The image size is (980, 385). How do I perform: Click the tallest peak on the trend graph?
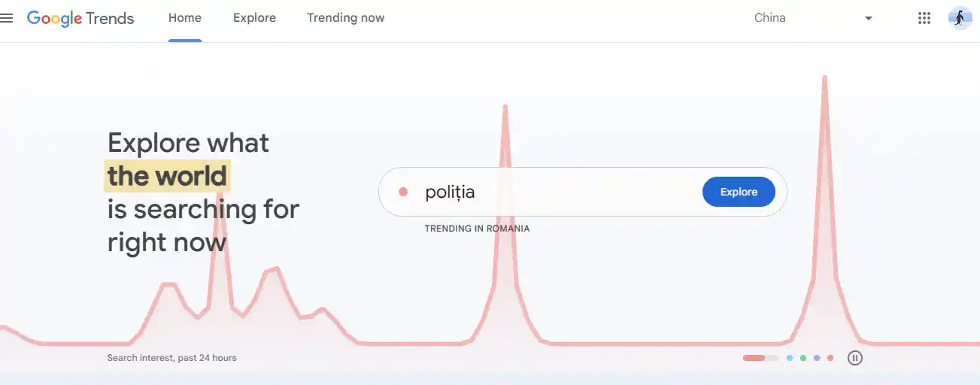point(825,79)
